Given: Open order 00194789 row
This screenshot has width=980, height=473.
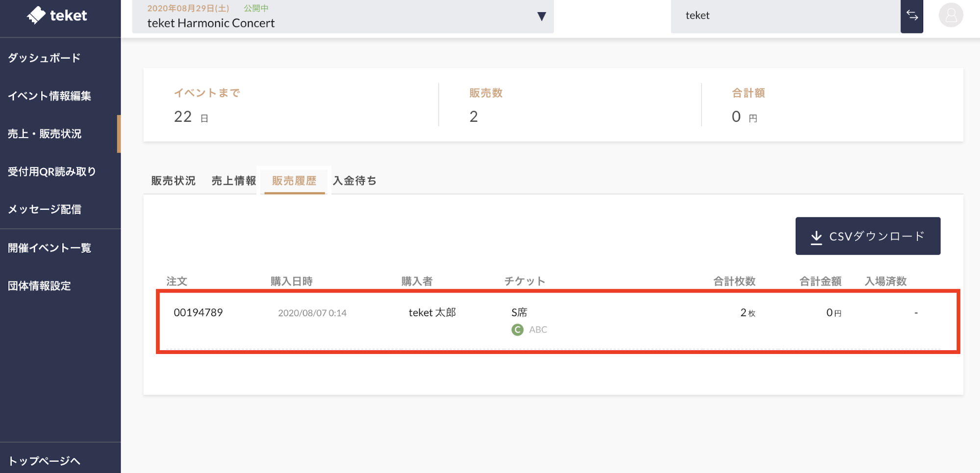Looking at the screenshot, I should [198, 313].
